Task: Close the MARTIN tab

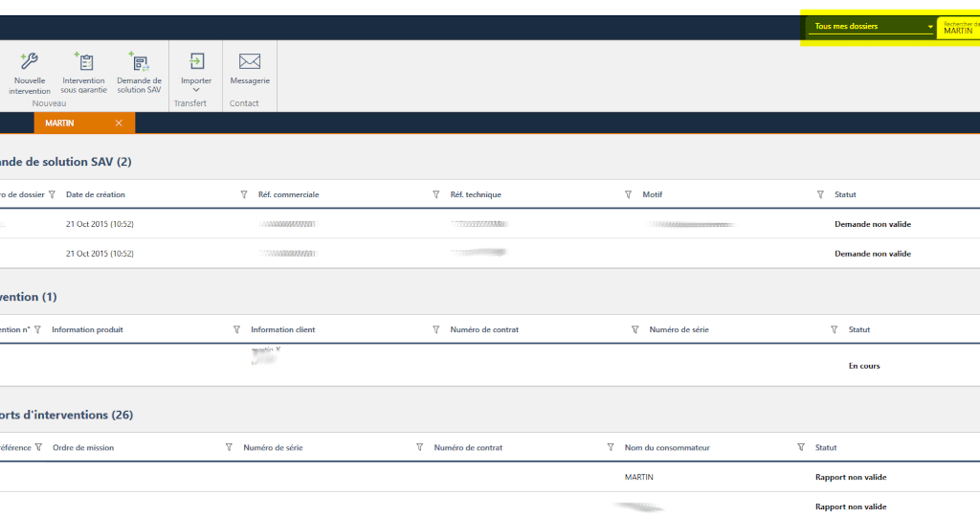Action: pos(119,124)
